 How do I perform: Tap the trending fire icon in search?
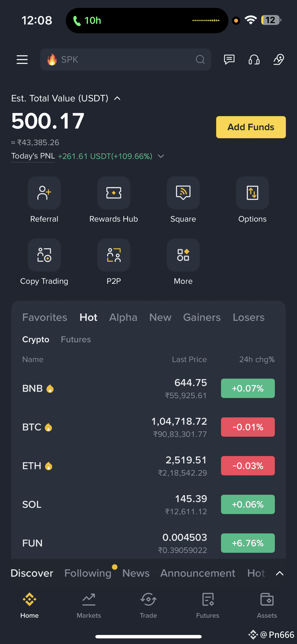52,60
